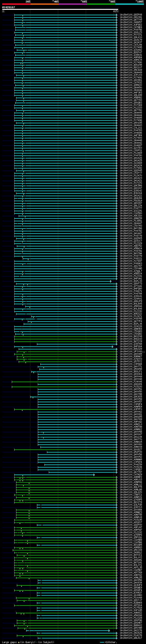146x644 pixels.
Task: Select the UniRef100_C0PAQ4 label
Action: point(131,364)
